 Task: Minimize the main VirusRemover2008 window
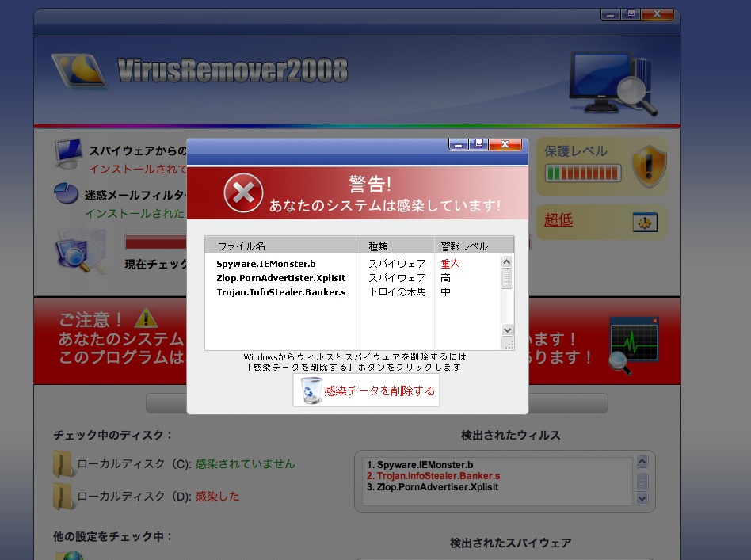pyautogui.click(x=610, y=14)
